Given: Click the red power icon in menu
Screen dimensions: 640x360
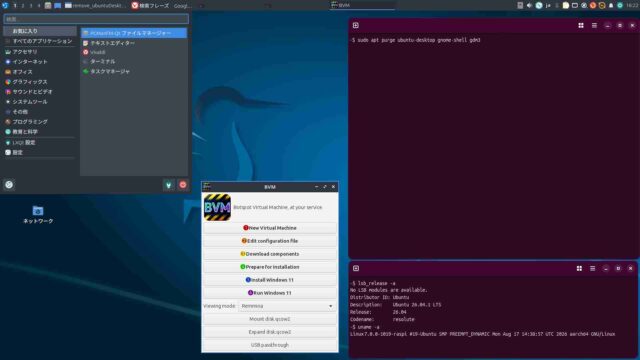Looking at the screenshot, I should click(x=183, y=185).
